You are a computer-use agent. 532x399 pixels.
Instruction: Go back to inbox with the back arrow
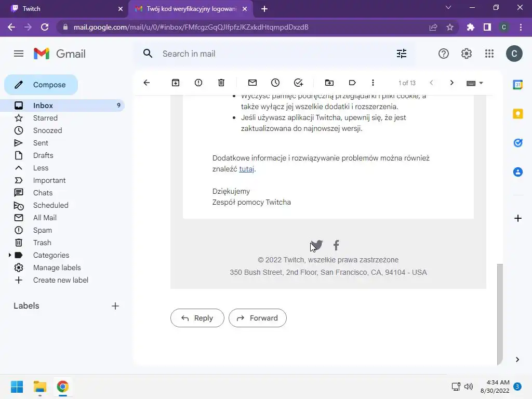tap(147, 83)
